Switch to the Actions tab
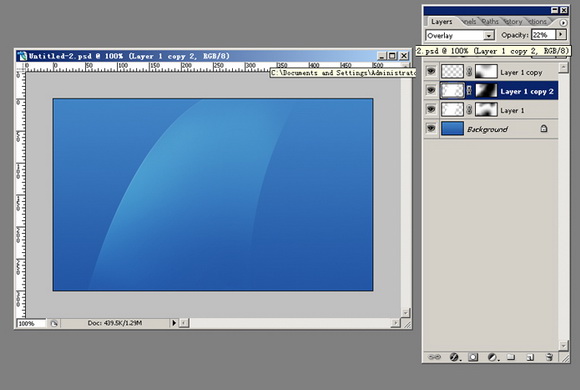This screenshot has width=580, height=390. tap(537, 22)
